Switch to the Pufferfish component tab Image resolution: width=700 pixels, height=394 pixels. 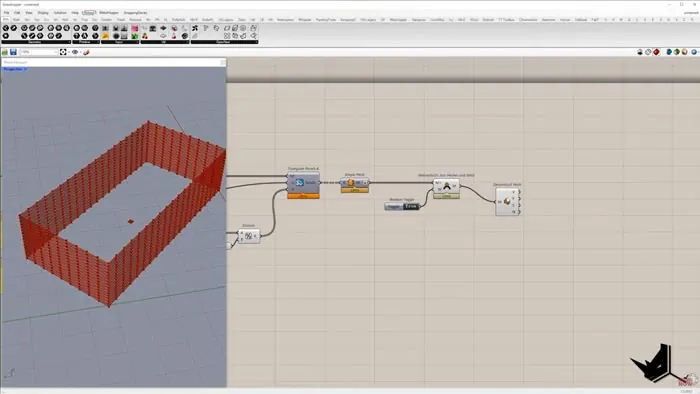178,20
